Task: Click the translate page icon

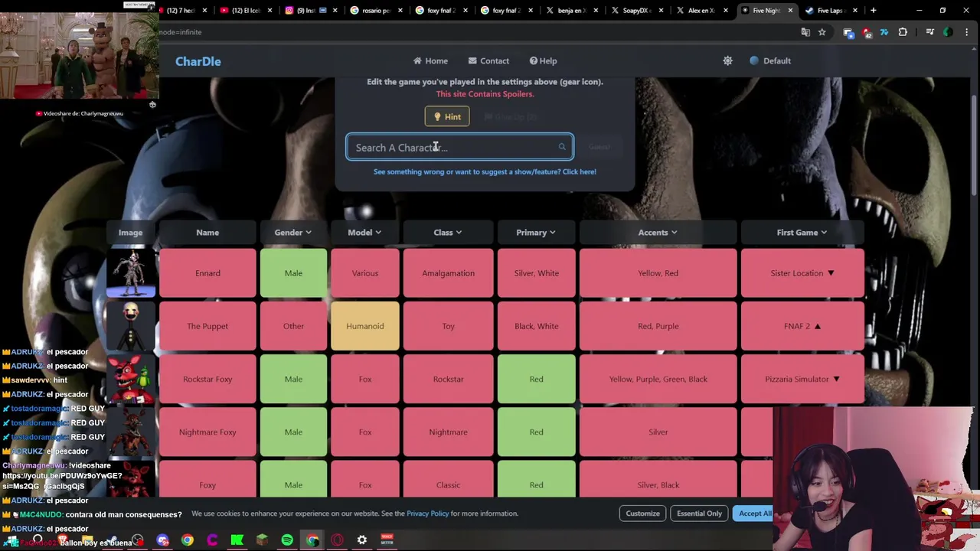Action: [805, 32]
